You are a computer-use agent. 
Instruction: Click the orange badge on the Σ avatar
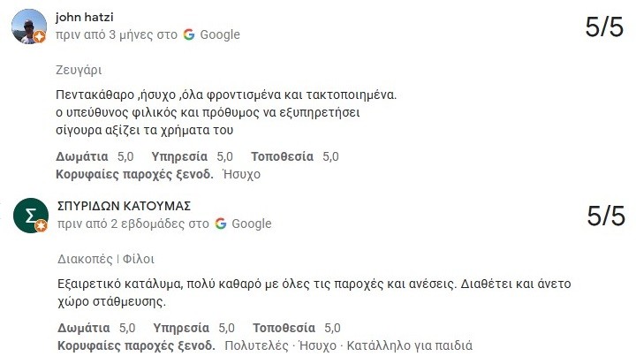pos(40,227)
